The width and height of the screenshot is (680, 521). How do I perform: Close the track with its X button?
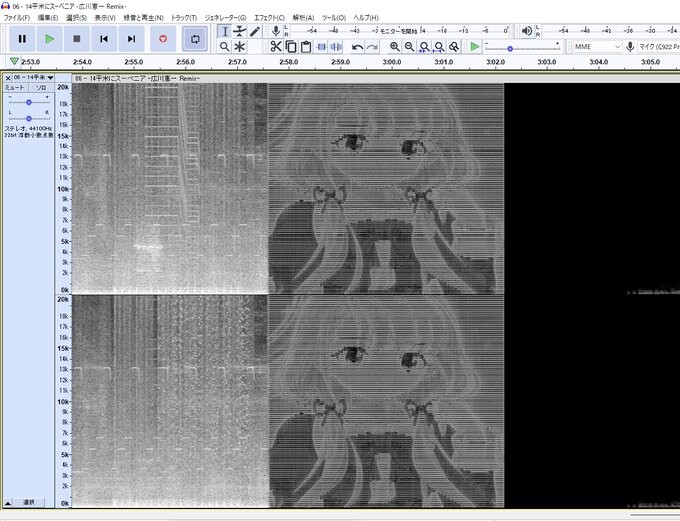click(8, 78)
